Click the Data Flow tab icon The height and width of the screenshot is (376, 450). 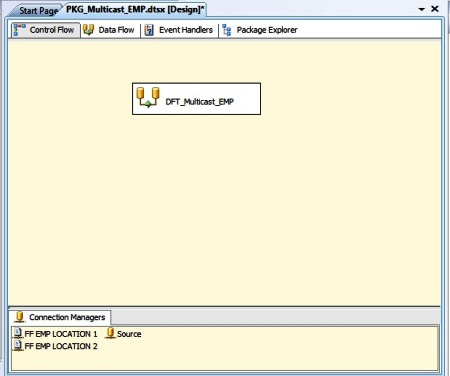click(x=88, y=30)
